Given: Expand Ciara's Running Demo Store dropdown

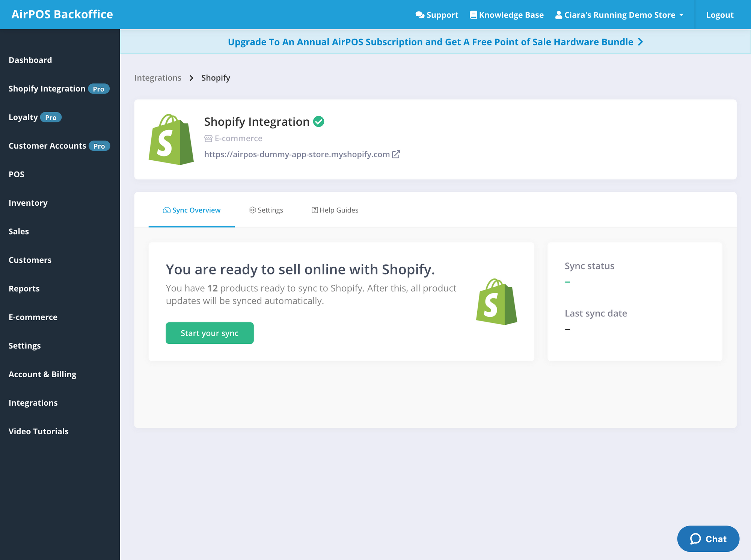Looking at the screenshot, I should (x=618, y=15).
